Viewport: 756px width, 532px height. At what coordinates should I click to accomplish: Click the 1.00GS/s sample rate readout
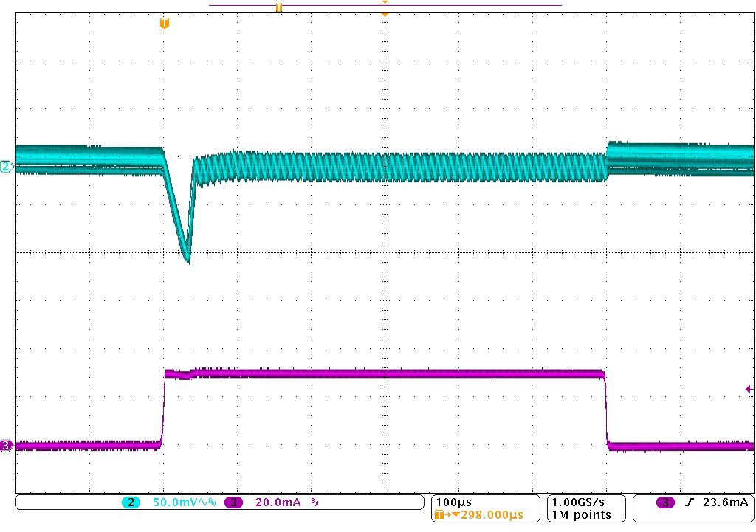point(581,502)
